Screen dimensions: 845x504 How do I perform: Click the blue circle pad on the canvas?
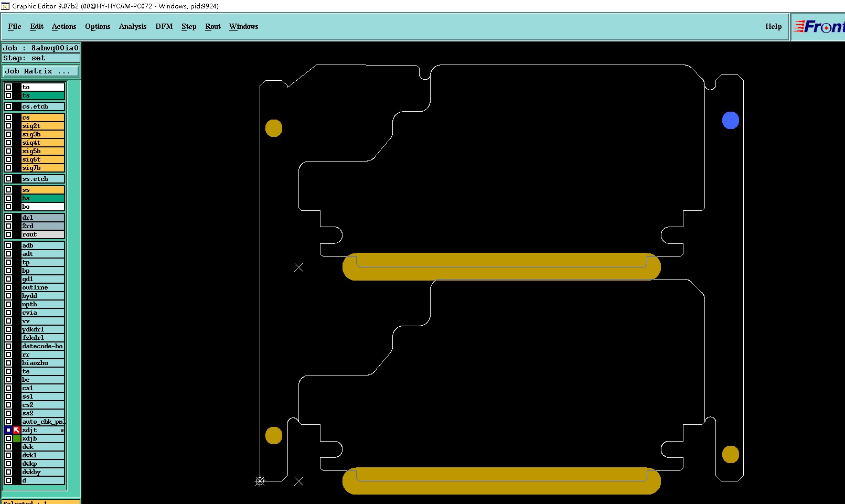pyautogui.click(x=730, y=120)
